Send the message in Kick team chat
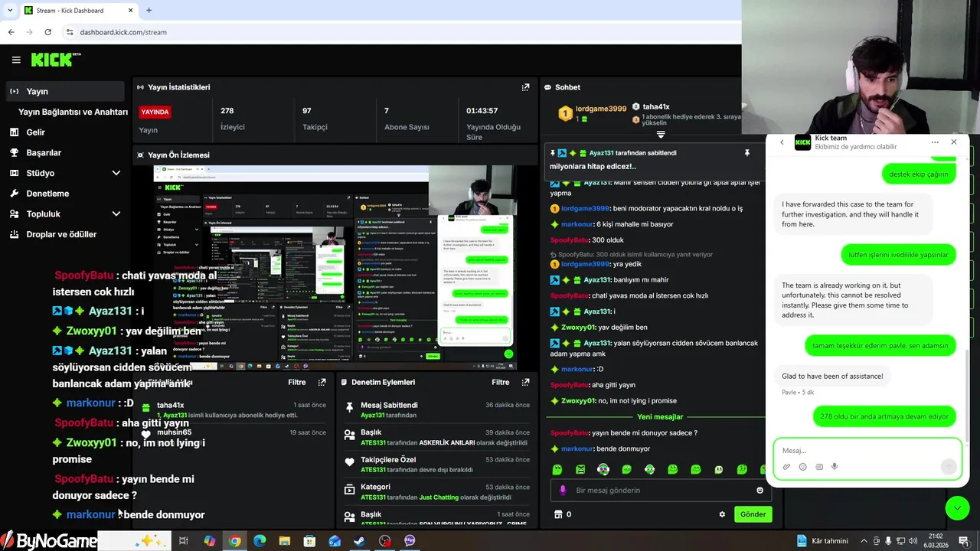This screenshot has height=551, width=980. pyautogui.click(x=949, y=467)
